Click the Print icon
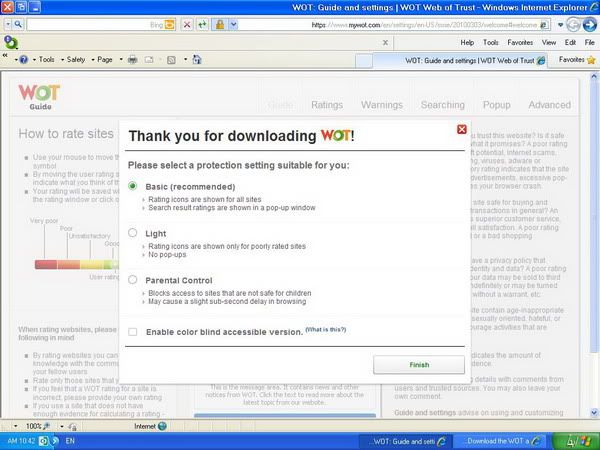Viewport: 600px width, 450px height. tap(132, 59)
